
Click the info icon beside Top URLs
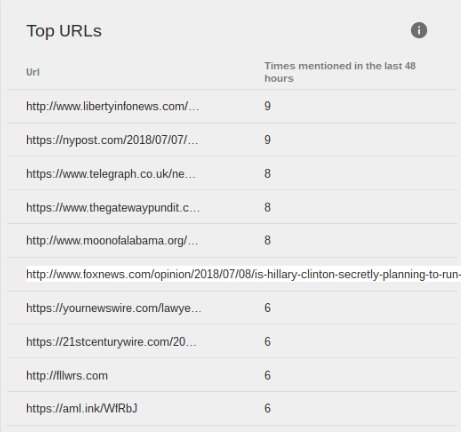(x=419, y=30)
